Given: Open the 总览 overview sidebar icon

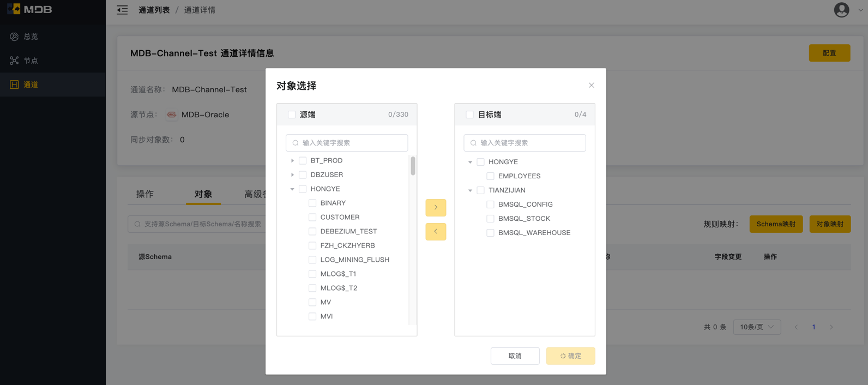Looking at the screenshot, I should coord(14,37).
